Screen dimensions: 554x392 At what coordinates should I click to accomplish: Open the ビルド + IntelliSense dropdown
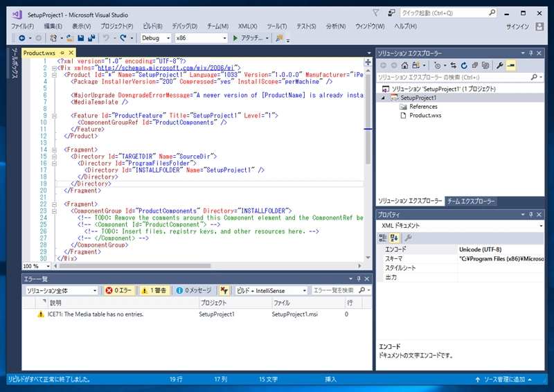271,291
